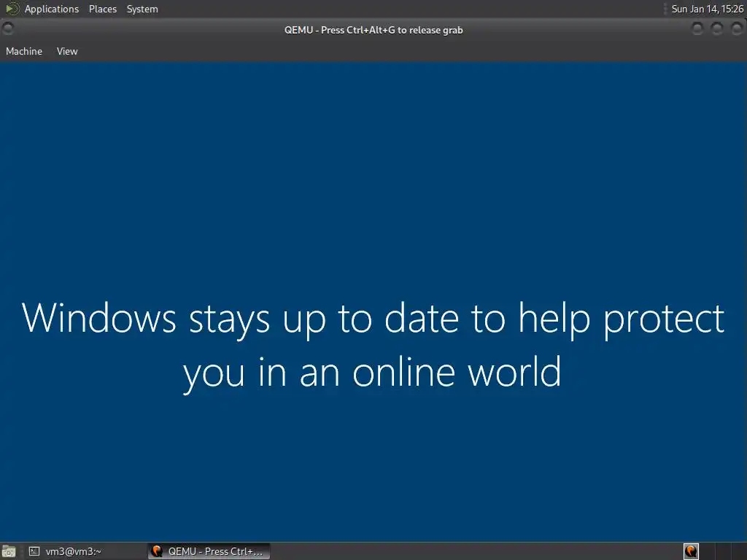Open the View menu in QEMU

[x=66, y=51]
